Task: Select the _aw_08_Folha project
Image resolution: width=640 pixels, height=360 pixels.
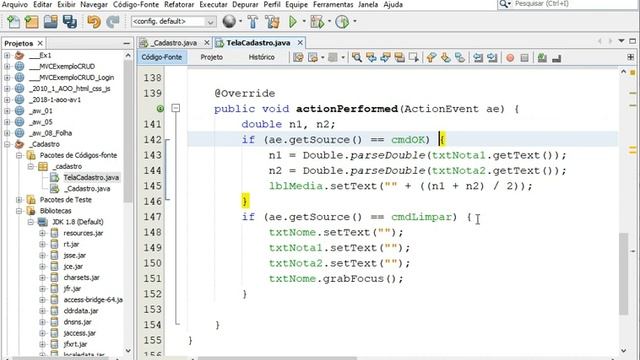Action: coord(51,133)
